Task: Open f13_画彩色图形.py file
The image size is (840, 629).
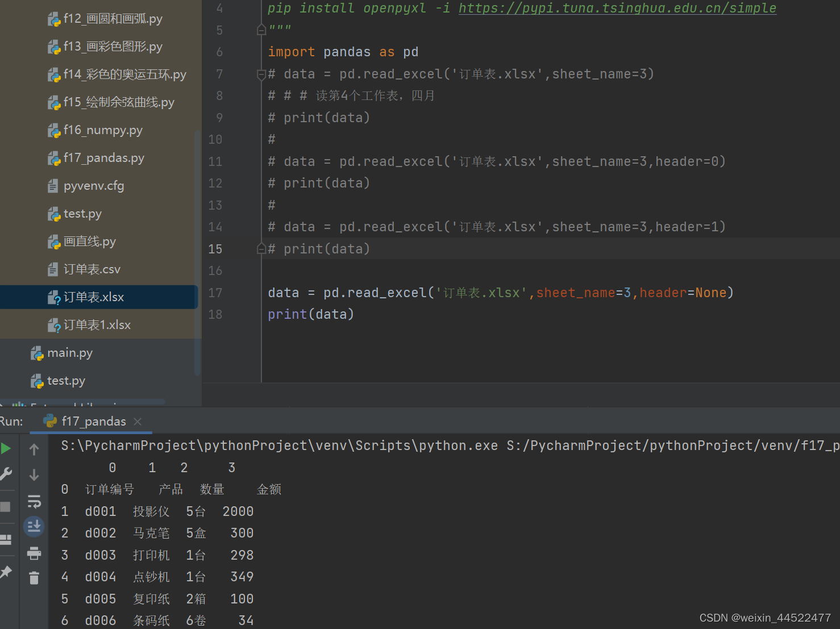Action: point(113,47)
